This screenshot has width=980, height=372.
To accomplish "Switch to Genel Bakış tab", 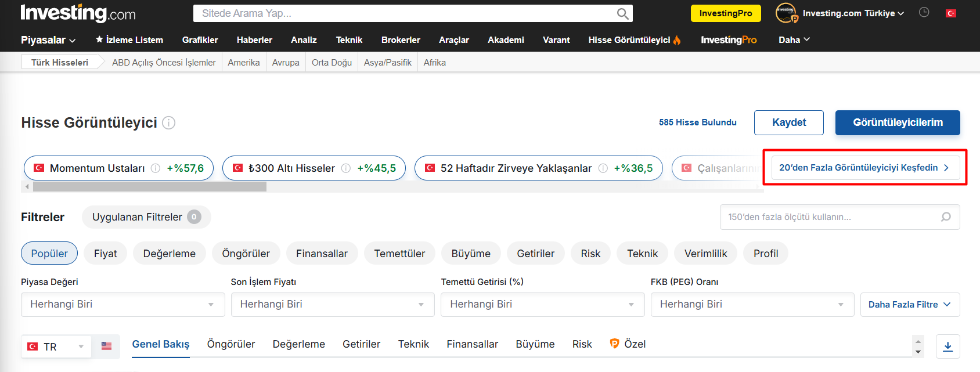I will pyautogui.click(x=161, y=344).
